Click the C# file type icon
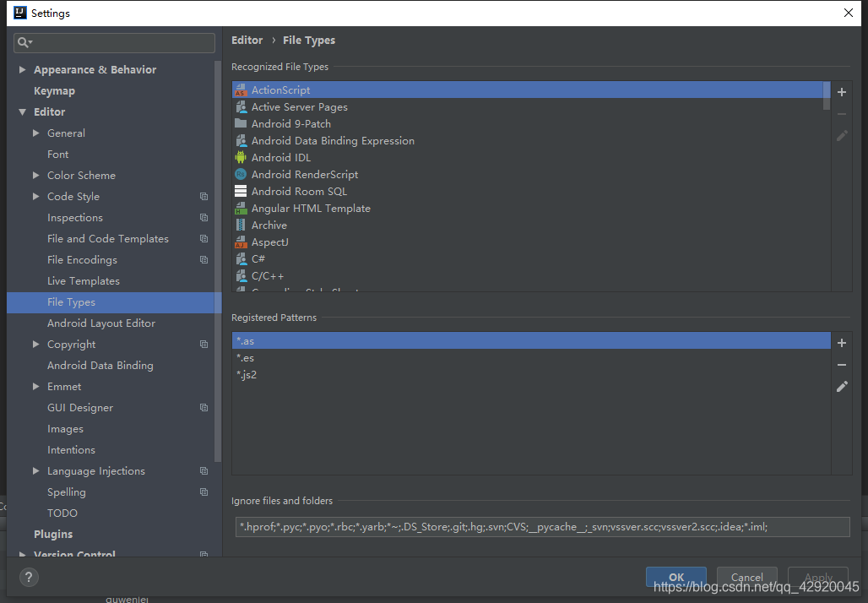The image size is (868, 603). [241, 258]
